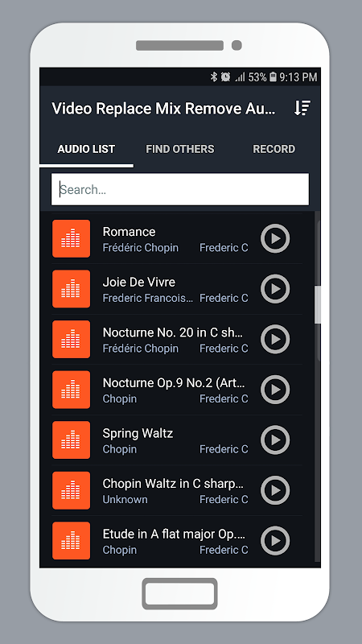Tap the battery indicator icon

click(x=273, y=76)
